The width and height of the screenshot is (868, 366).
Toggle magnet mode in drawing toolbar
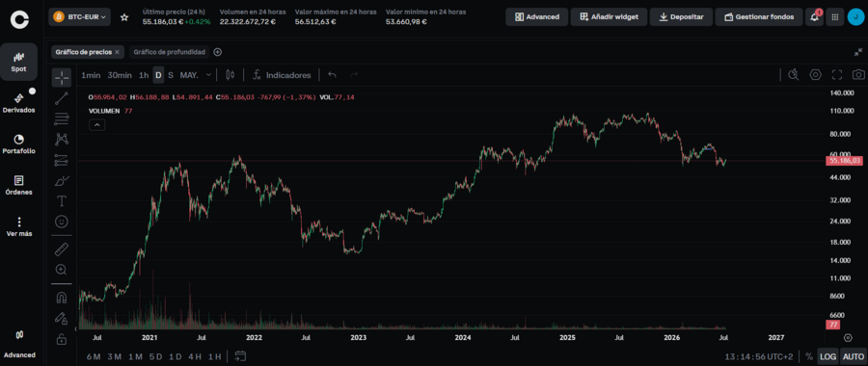62,298
